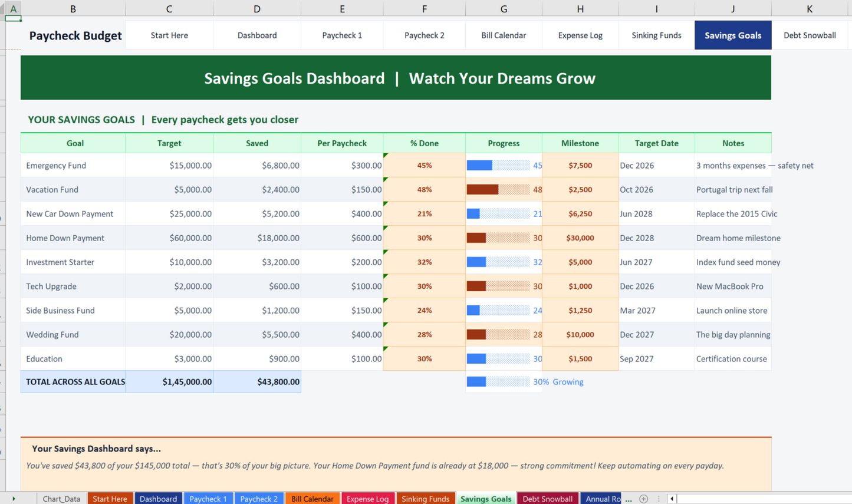Select the total target $1,45,000.00 cell

click(x=169, y=382)
